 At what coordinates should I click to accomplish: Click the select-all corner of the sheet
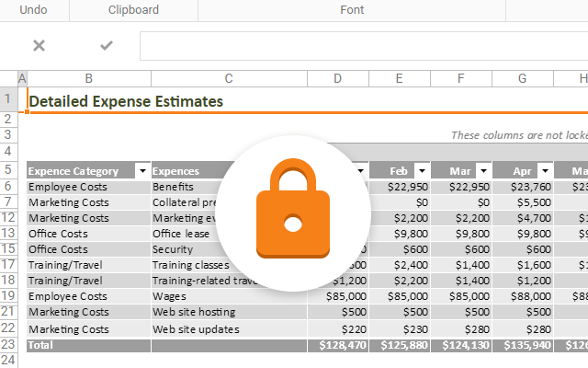pyautogui.click(x=9, y=79)
